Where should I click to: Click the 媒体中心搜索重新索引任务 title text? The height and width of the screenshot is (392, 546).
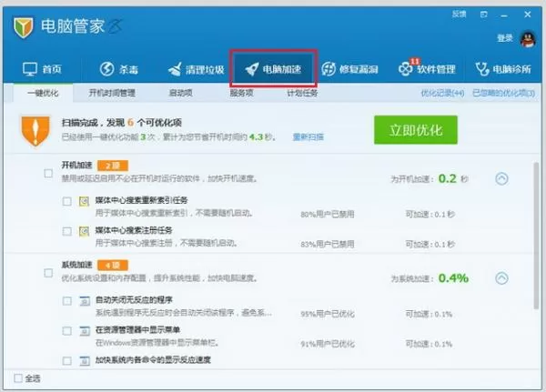141,200
